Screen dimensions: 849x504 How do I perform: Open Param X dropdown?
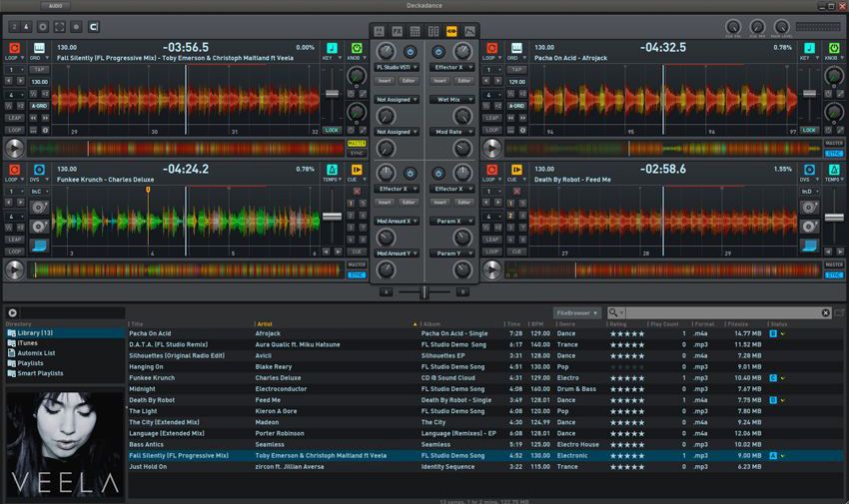point(452,222)
